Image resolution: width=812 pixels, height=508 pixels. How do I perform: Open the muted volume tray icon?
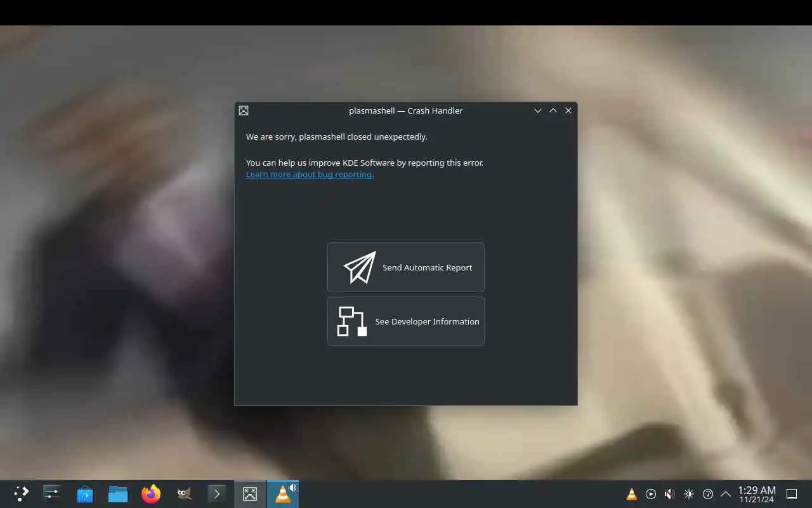pyautogui.click(x=670, y=494)
